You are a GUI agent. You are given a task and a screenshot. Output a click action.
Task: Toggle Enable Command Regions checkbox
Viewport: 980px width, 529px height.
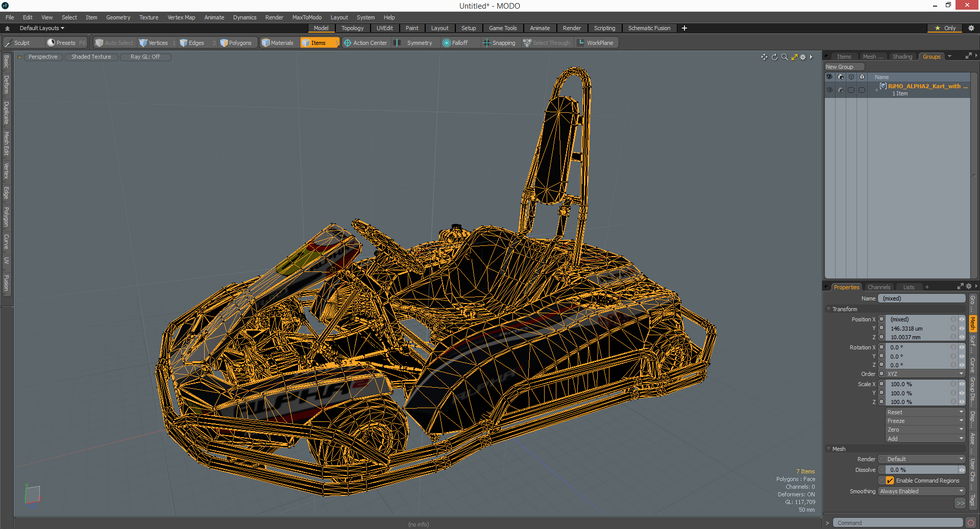point(890,481)
